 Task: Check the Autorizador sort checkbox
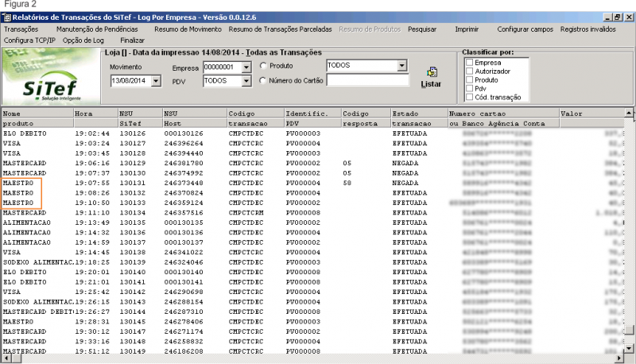[x=470, y=71]
